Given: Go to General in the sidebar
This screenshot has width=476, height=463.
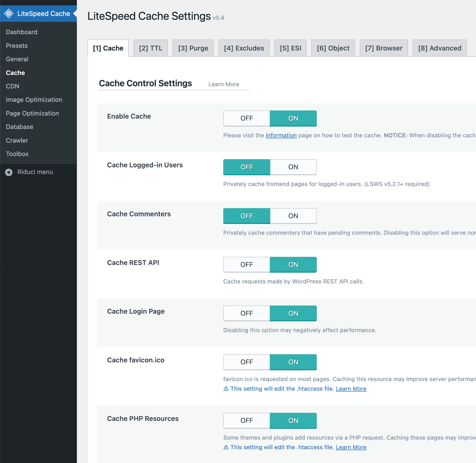Looking at the screenshot, I should 17,59.
